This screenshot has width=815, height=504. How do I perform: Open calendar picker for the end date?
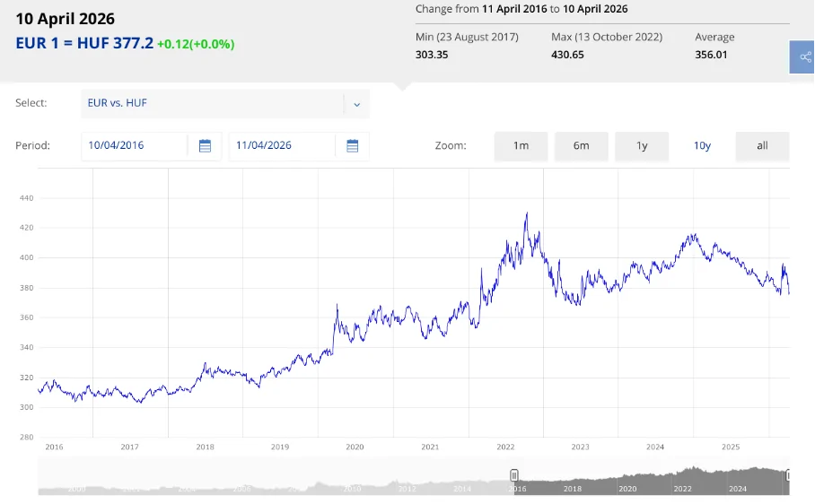click(x=352, y=146)
